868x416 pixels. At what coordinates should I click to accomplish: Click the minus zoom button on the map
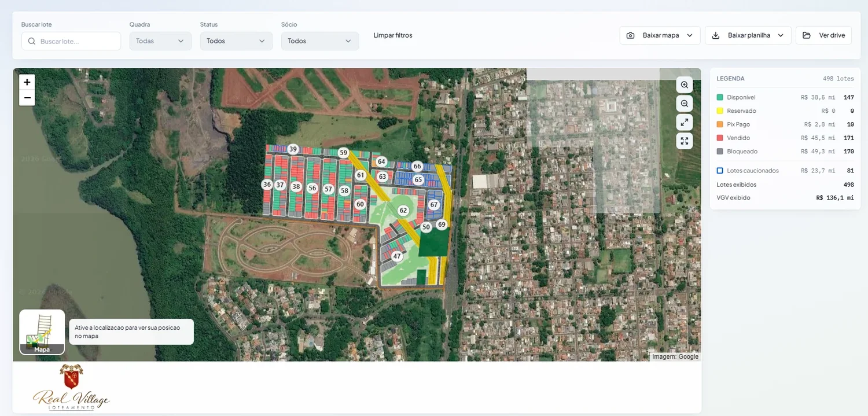coord(27,98)
